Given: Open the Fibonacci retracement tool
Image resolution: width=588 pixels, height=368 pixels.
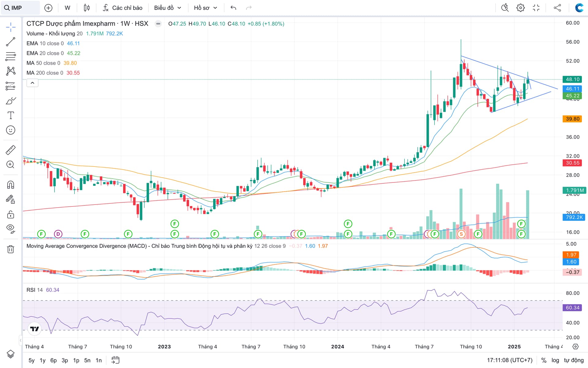Looking at the screenshot, I should [x=10, y=56].
